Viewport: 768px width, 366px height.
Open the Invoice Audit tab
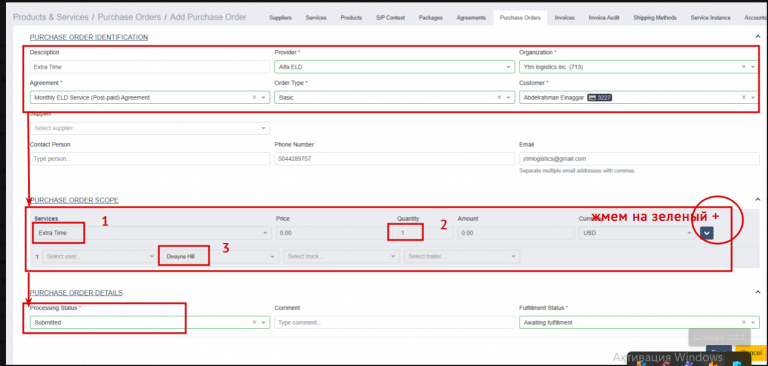tap(604, 18)
